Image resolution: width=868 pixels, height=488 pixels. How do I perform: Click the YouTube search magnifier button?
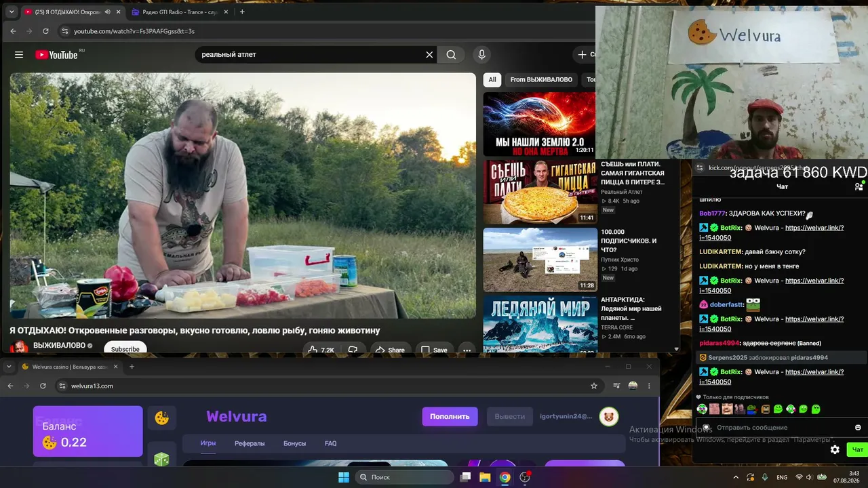tap(451, 55)
